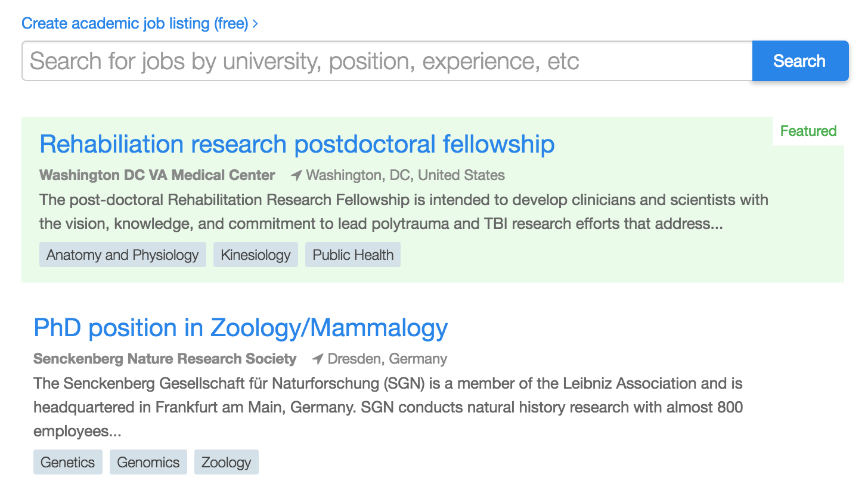This screenshot has width=868, height=490.
Task: Open the Rehabiliation research postdoctoral fellowship listing
Action: (x=297, y=144)
